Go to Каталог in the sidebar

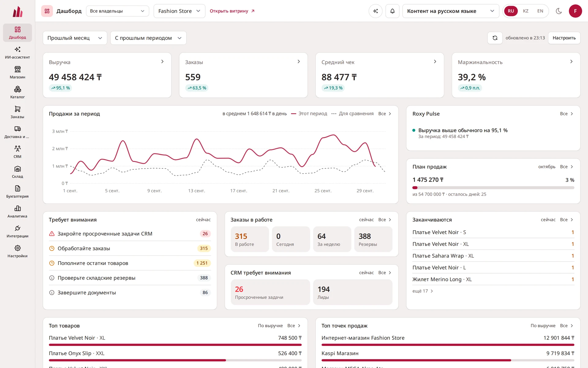tap(17, 92)
